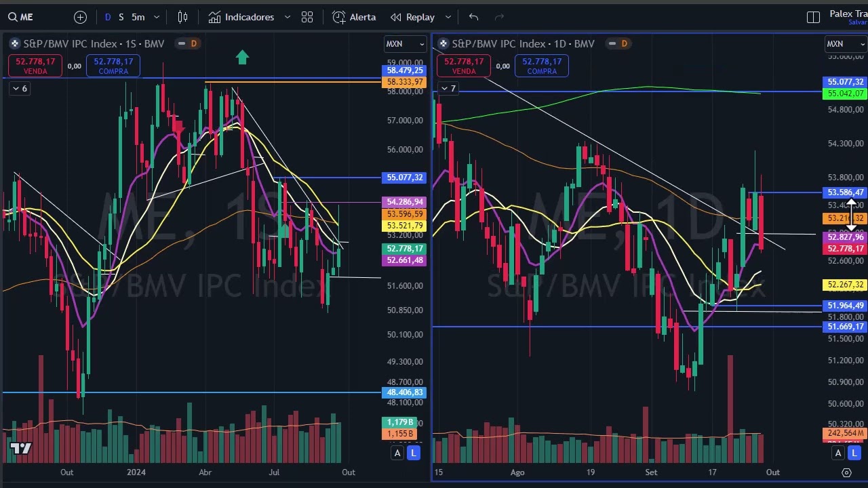Screen dimensions: 868x488
Task: Click the 53.521,79 yellow price label
Action: 405,226
